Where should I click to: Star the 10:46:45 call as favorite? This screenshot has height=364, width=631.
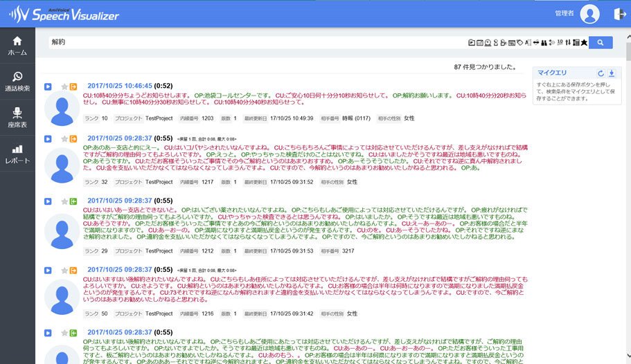coord(64,87)
